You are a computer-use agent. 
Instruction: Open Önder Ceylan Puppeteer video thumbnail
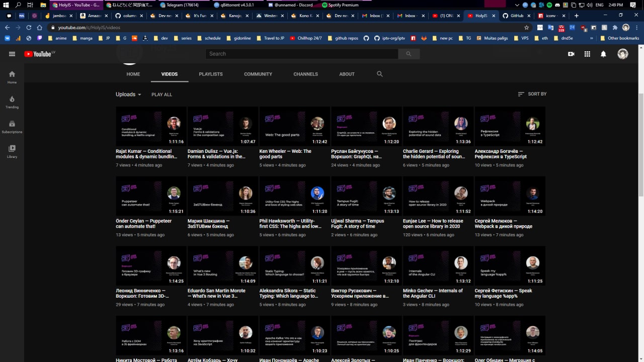(x=151, y=196)
